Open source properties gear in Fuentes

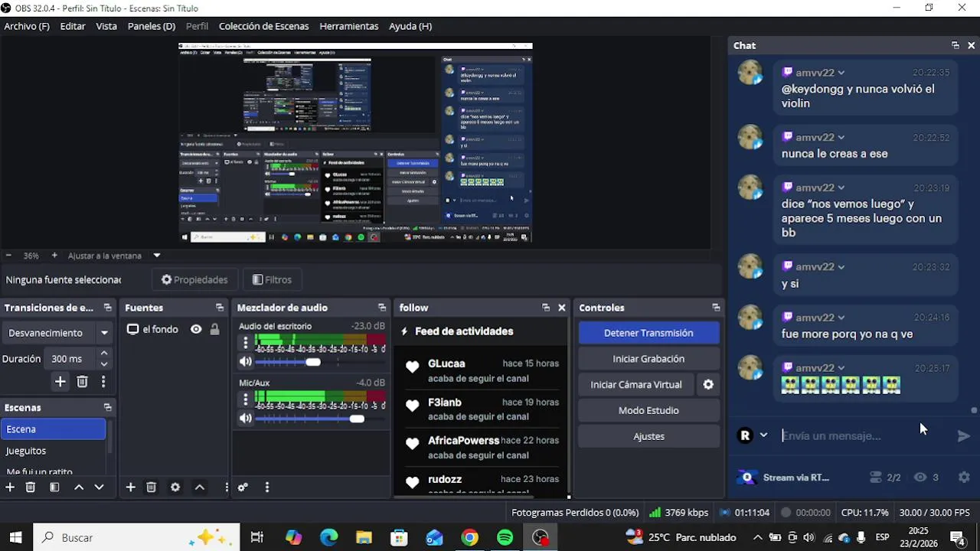click(175, 487)
